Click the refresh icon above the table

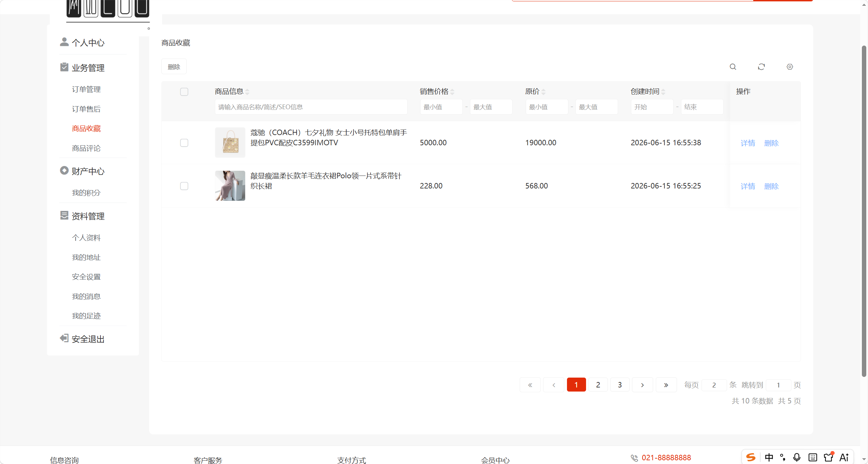761,67
